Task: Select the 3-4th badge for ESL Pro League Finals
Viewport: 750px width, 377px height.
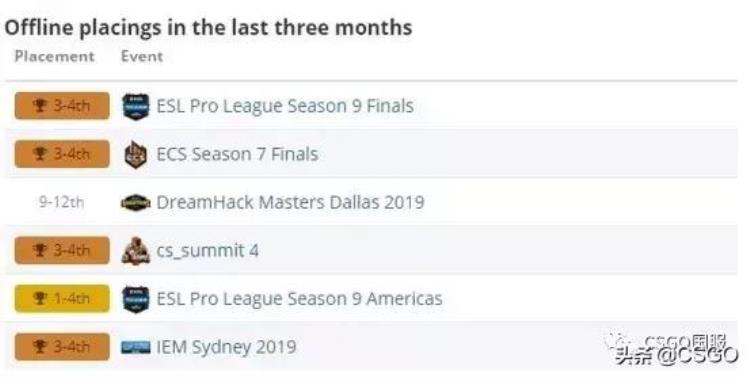Action: [x=62, y=106]
